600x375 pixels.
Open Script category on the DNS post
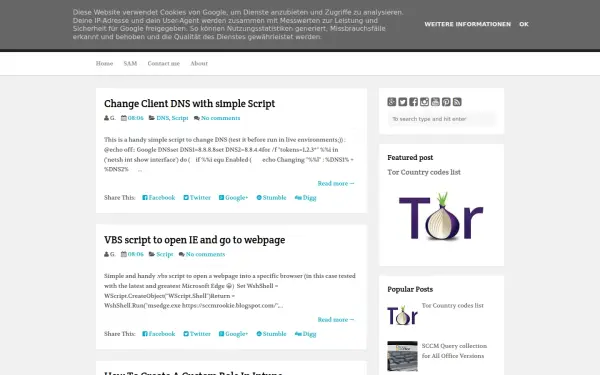pos(180,118)
